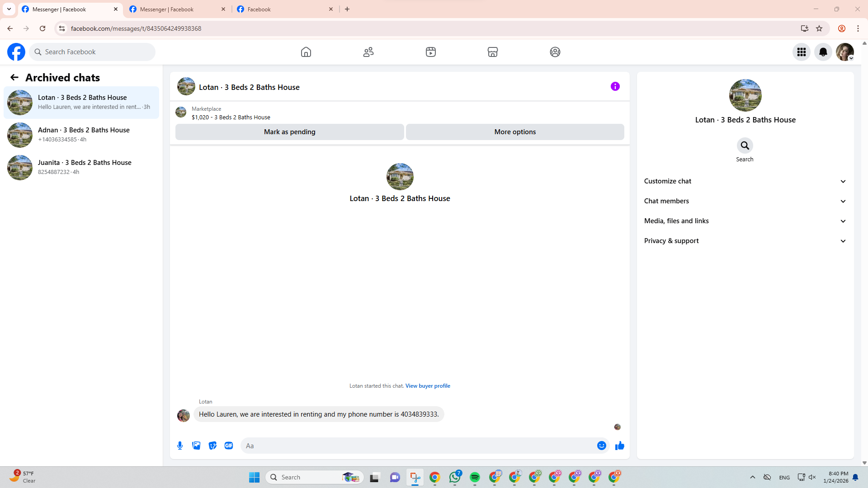Expand Privacy & support section
The image size is (868, 488).
(745, 241)
